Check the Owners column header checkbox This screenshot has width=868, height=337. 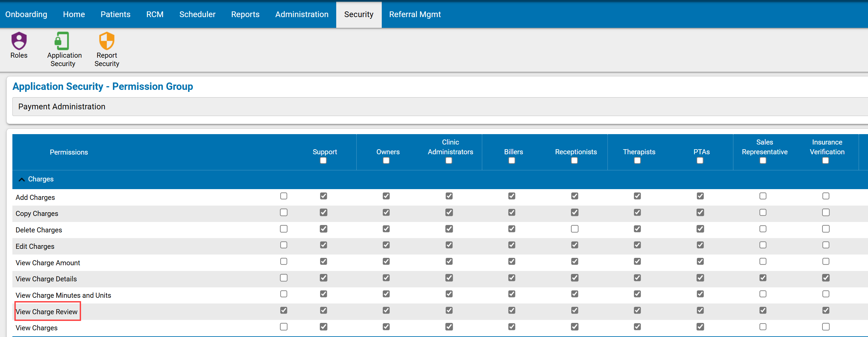tap(386, 161)
